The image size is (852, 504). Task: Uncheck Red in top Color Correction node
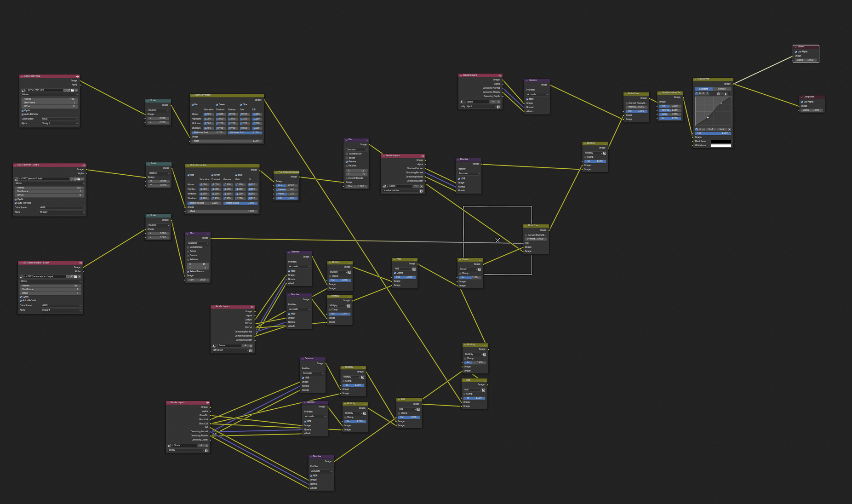click(193, 105)
